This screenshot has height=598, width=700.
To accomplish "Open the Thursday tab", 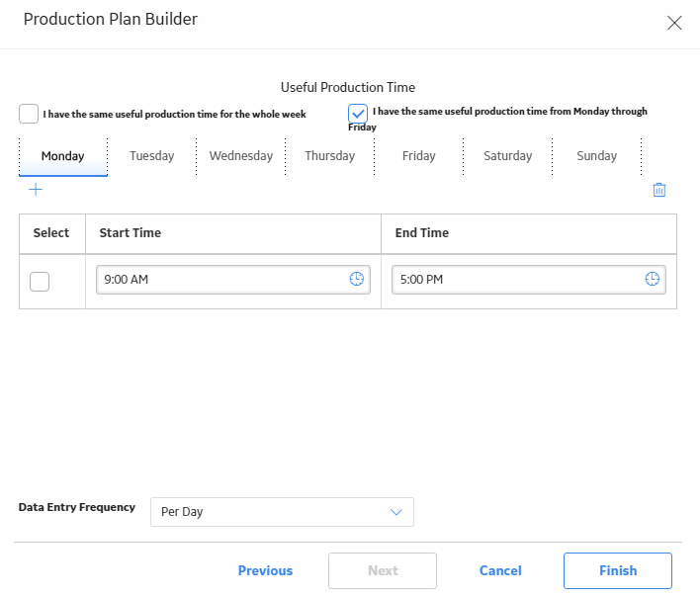I will pos(330,156).
